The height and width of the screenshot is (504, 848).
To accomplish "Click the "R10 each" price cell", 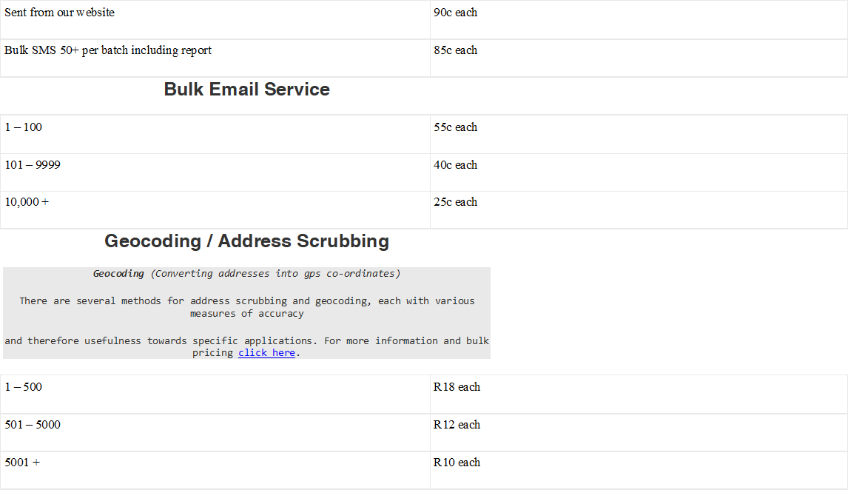I will (457, 463).
